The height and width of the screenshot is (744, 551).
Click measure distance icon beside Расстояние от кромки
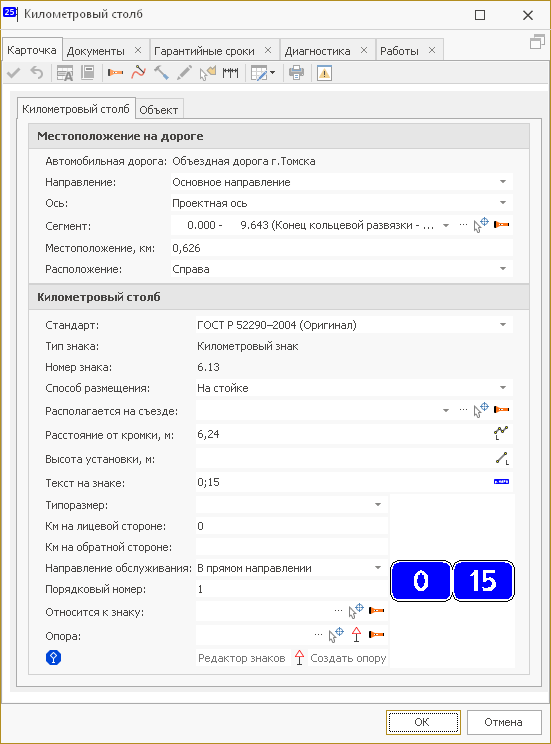click(x=501, y=433)
